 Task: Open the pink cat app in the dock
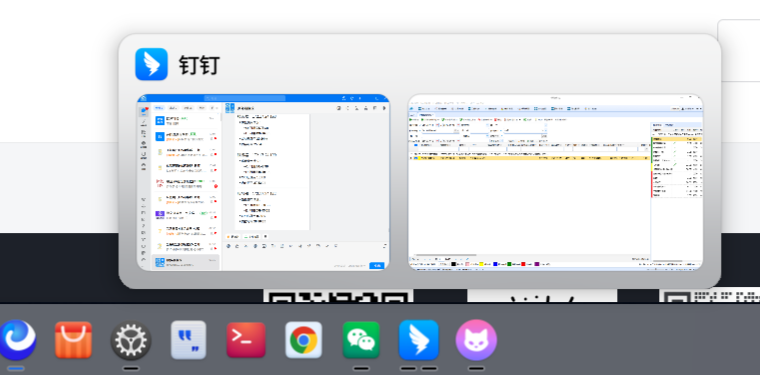pos(476,340)
